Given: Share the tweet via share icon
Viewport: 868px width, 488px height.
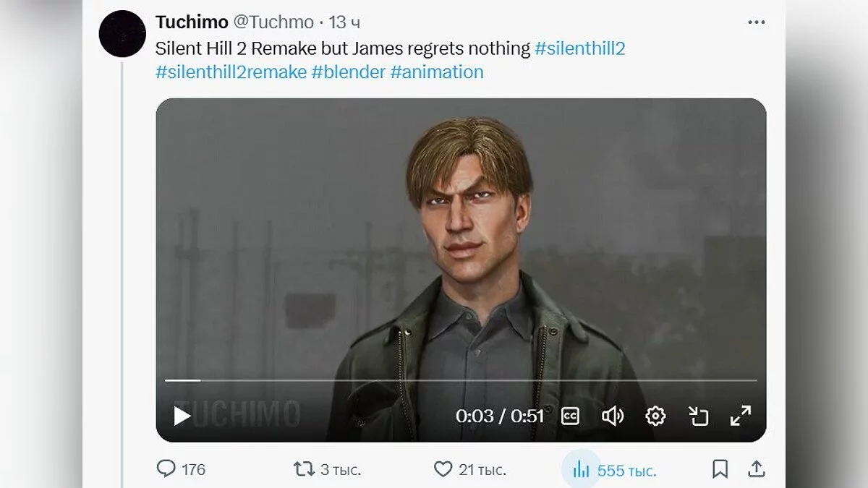Looking at the screenshot, I should 756,468.
